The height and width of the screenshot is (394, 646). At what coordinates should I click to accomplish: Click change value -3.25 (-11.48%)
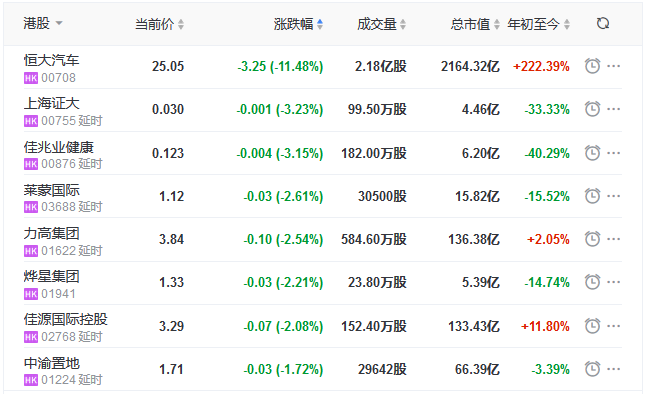(x=280, y=66)
